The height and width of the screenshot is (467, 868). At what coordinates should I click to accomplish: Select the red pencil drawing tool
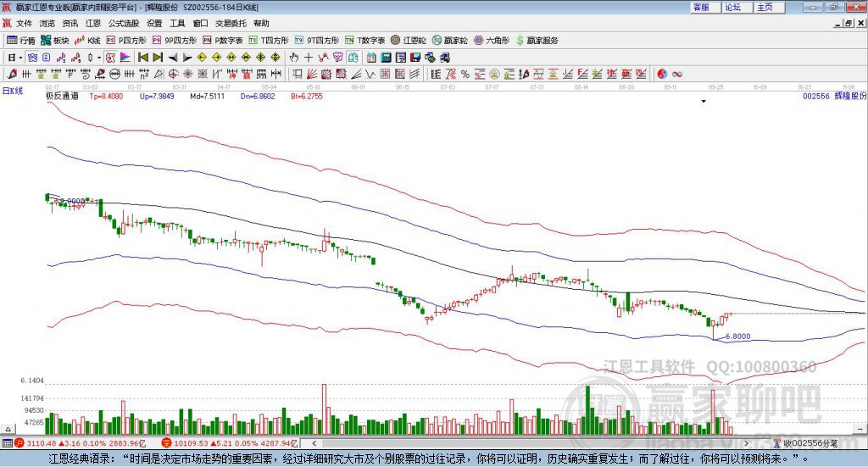pyautogui.click(x=12, y=74)
